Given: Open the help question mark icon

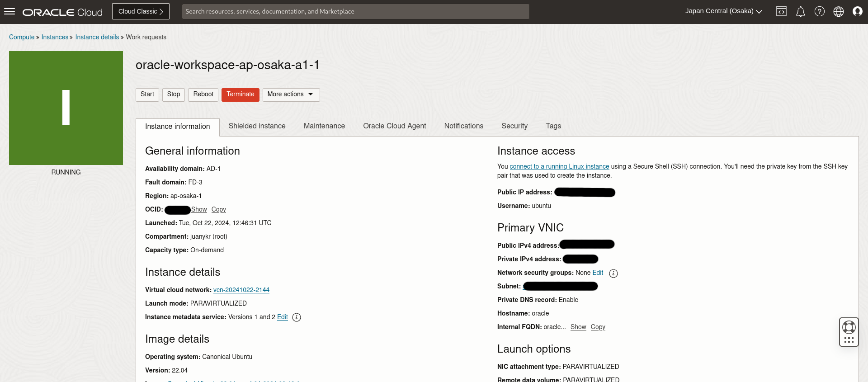Looking at the screenshot, I should tap(820, 11).
